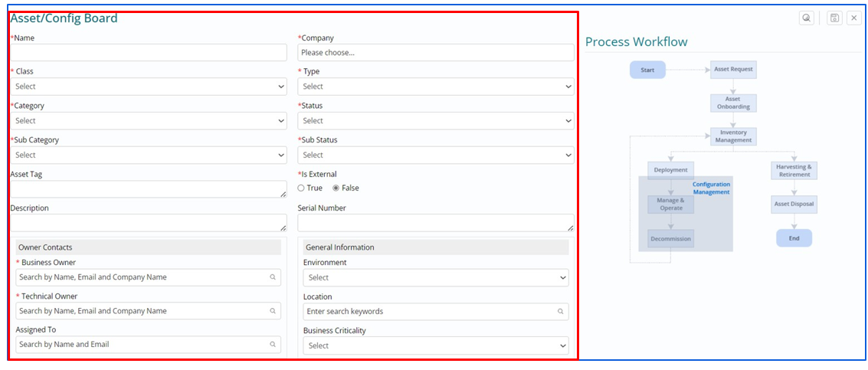Screen dimensions: 868x370
Task: Click Assigned To search magnifier icon
Action: (x=273, y=345)
